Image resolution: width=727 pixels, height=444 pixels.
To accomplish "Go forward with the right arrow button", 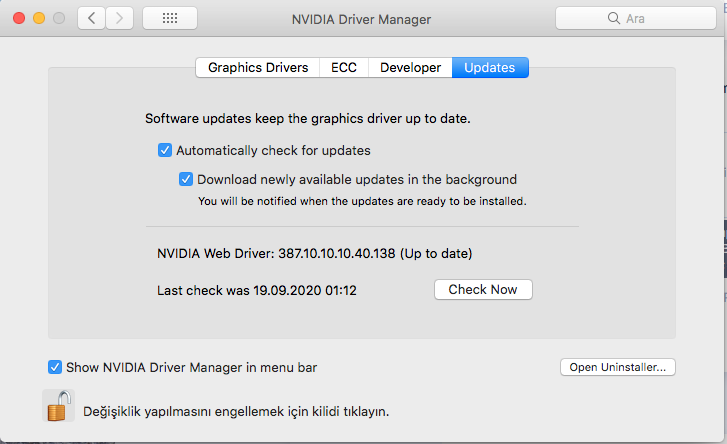I will pyautogui.click(x=120, y=18).
